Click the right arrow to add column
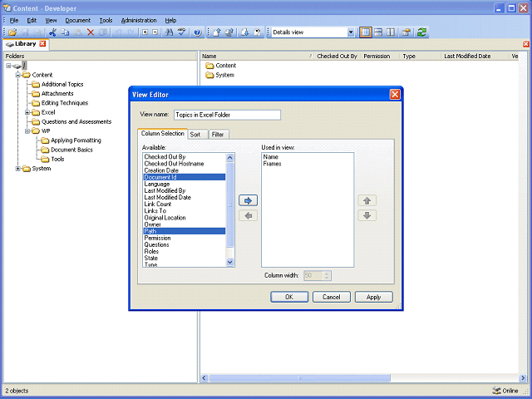The width and height of the screenshot is (532, 399). (248, 200)
